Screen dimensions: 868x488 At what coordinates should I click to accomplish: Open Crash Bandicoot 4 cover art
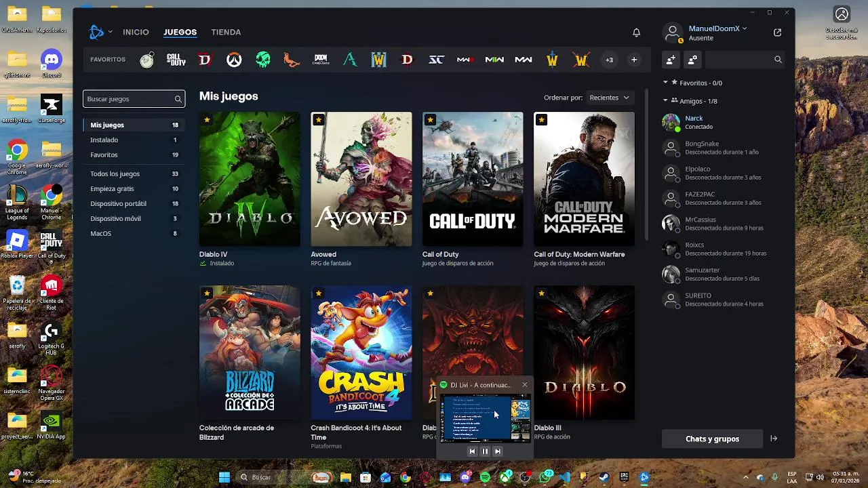(361, 352)
